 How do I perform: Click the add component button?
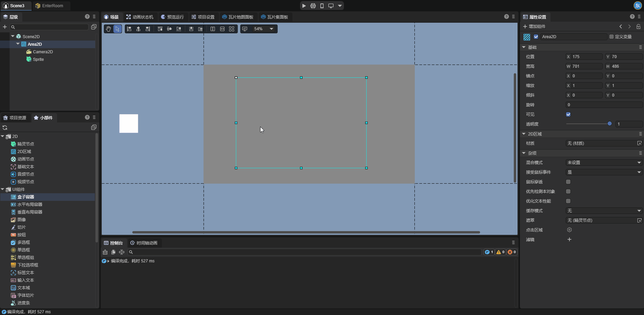[534, 26]
